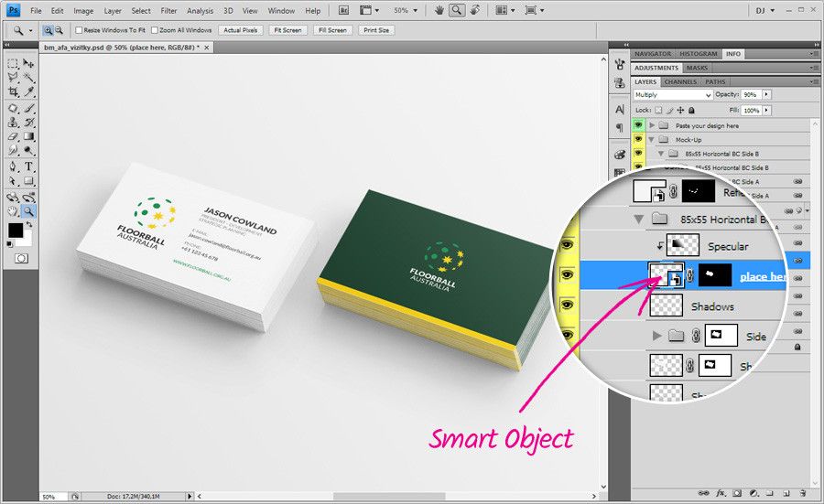824x504 pixels.
Task: Open the Fill slider arrow
Action: point(766,111)
